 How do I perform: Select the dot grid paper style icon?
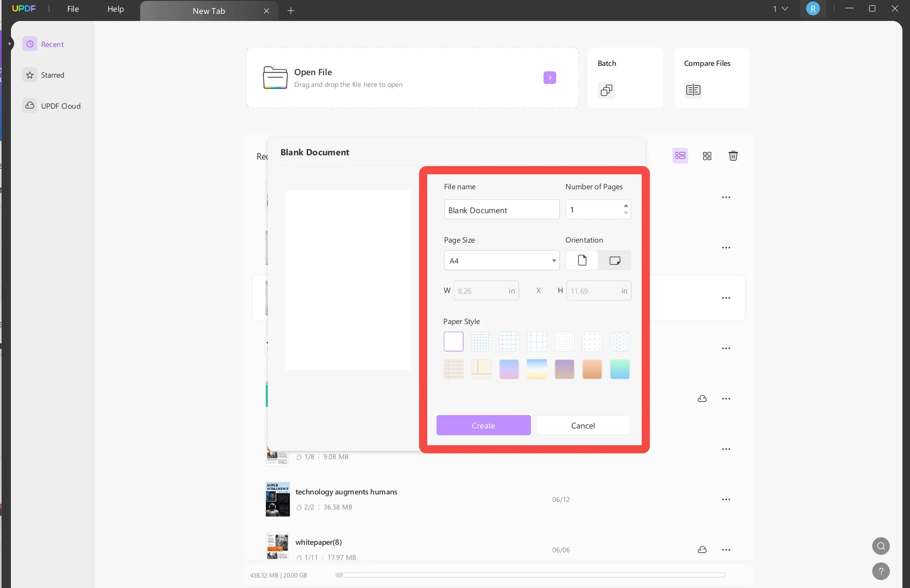565,341
